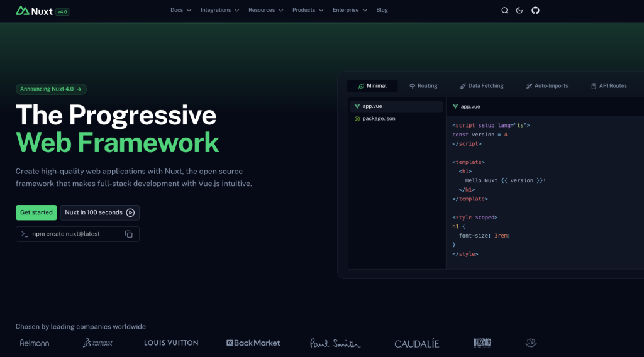Click the Blizzard logo

click(482, 343)
